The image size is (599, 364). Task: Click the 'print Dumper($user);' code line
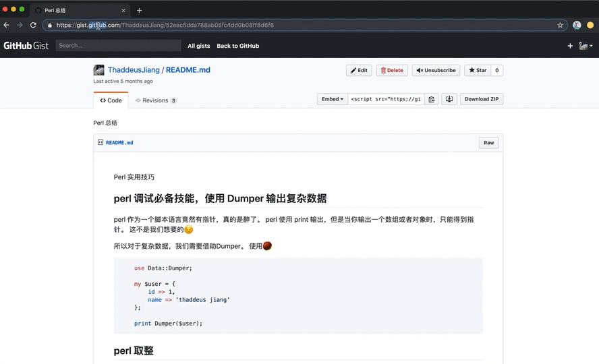coord(168,324)
